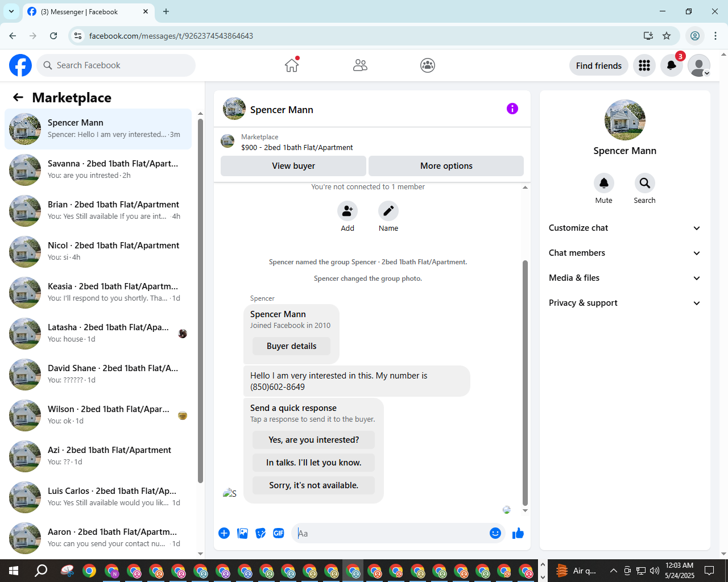728x582 pixels.
Task: Choose a GIF to send
Action: 279,533
